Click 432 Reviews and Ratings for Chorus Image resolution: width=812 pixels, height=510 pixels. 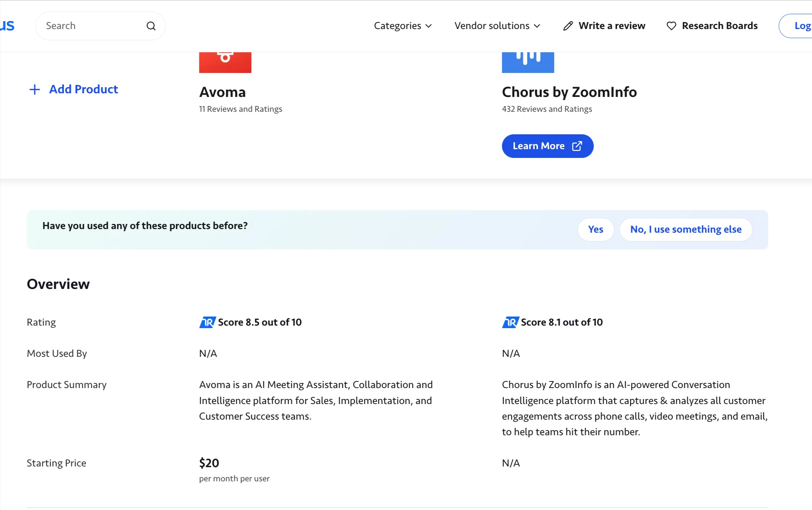pyautogui.click(x=547, y=109)
